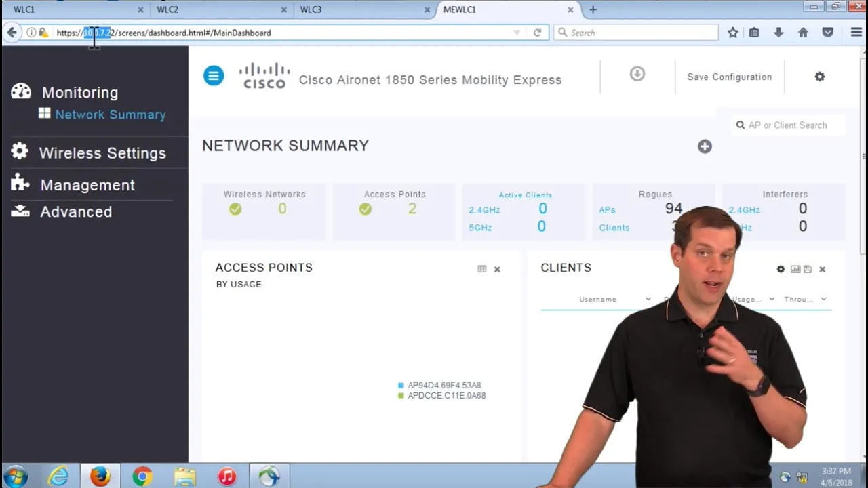Expand the Username column dropdown
This screenshot has height=488, width=868.
point(648,299)
